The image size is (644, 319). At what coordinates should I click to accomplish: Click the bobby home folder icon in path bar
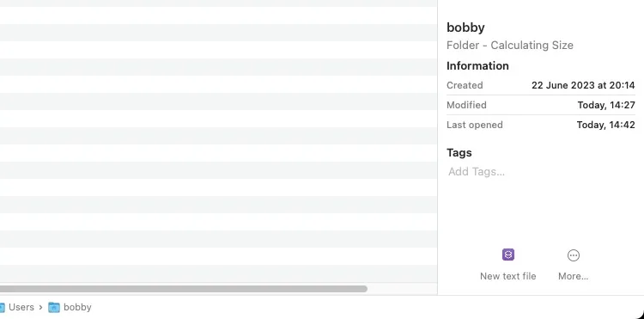(x=54, y=307)
